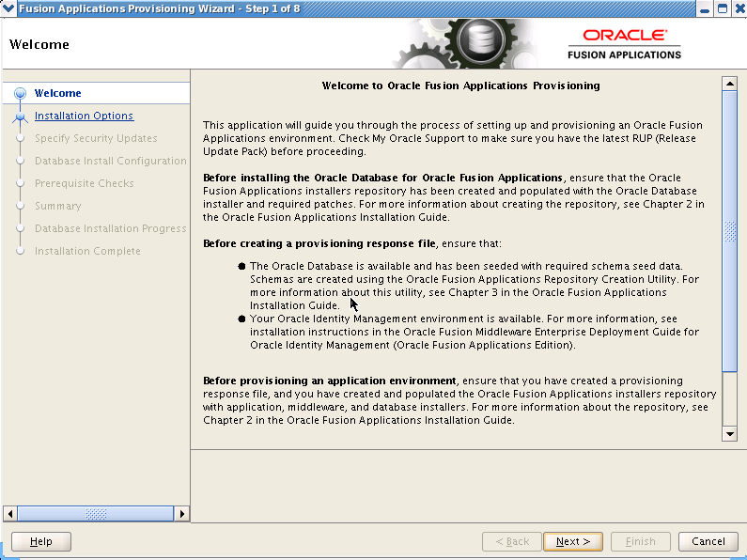Click the Database Install Configuration step

click(111, 161)
